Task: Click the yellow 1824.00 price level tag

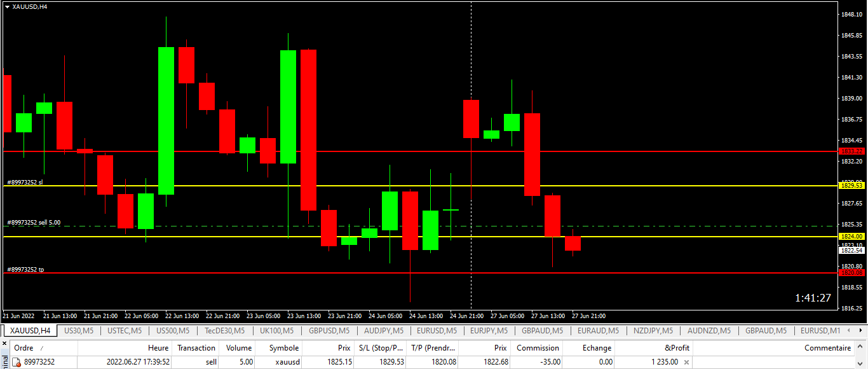Action: point(852,236)
